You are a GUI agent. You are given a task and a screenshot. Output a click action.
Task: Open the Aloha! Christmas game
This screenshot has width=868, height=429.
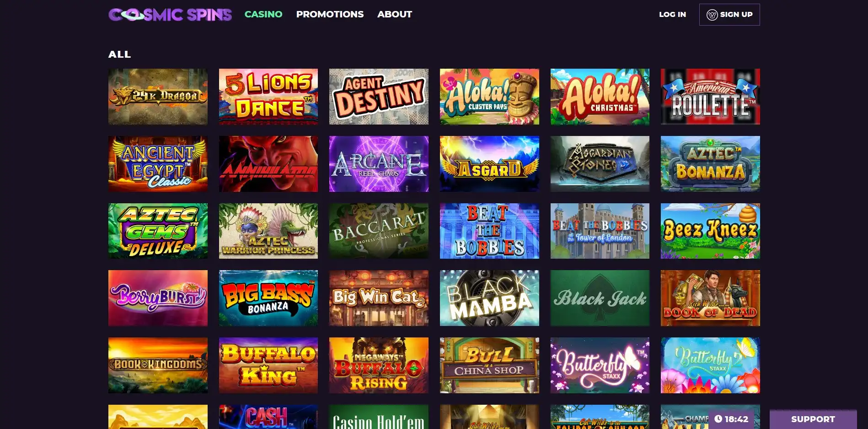click(x=600, y=97)
